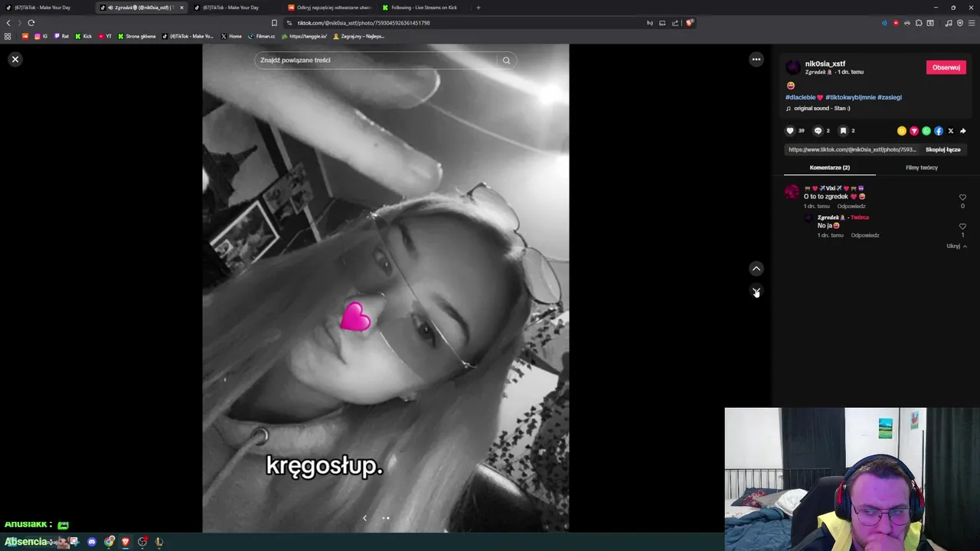Image resolution: width=980 pixels, height=551 pixels.
Task: Click Skopiuj łącze to copy link
Action: (943, 150)
